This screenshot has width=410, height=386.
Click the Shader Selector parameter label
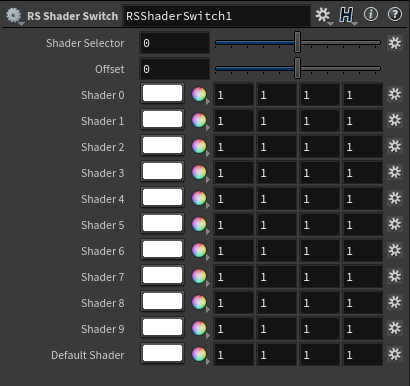[x=85, y=43]
